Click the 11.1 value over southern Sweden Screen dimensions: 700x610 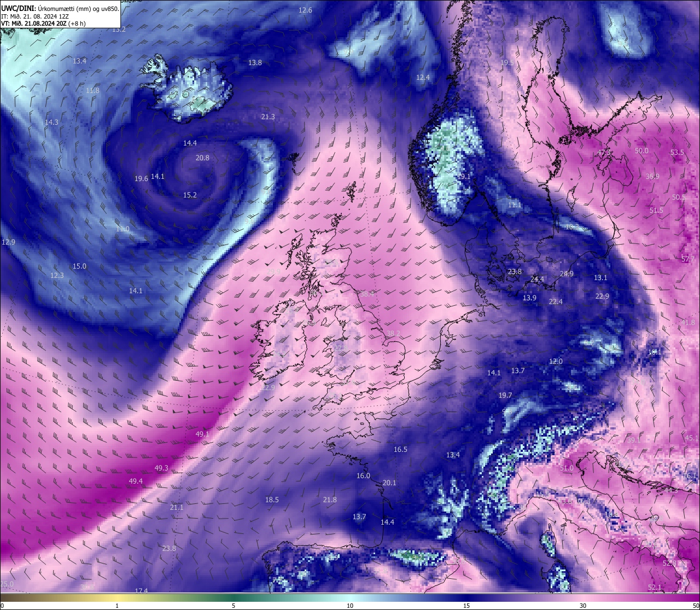click(x=515, y=205)
